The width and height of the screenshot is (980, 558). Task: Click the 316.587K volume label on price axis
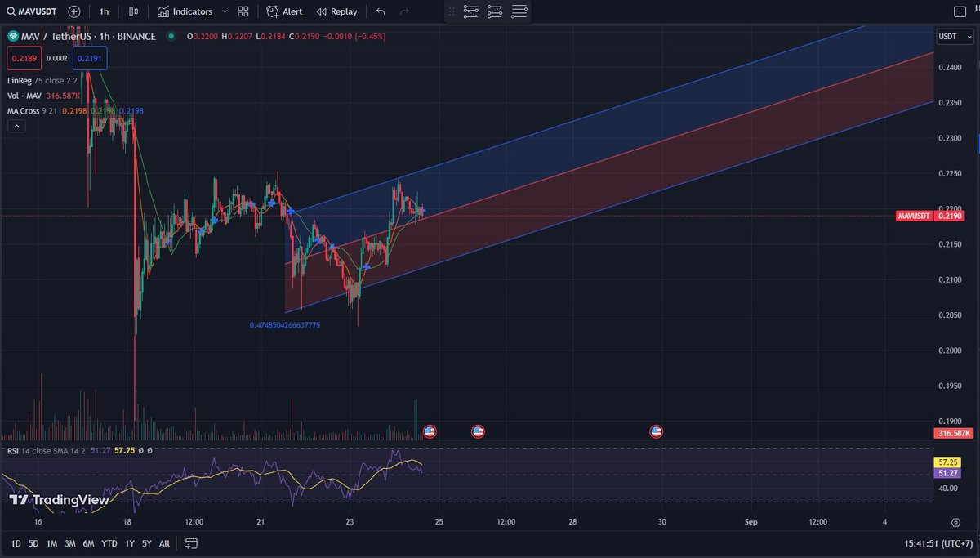(952, 434)
